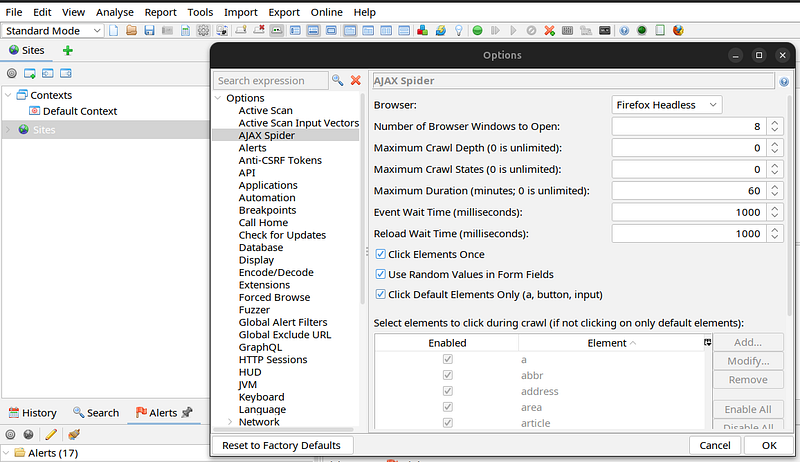Expand the Sites tree node
This screenshot has height=462, width=800.
(8, 130)
